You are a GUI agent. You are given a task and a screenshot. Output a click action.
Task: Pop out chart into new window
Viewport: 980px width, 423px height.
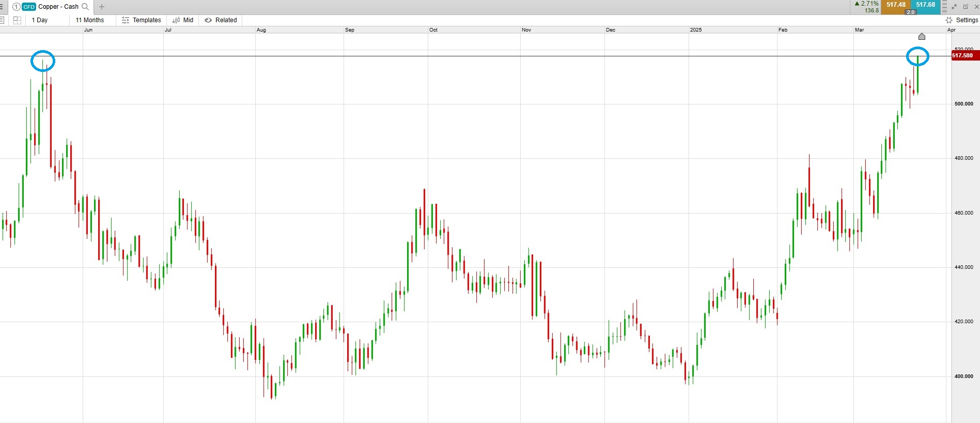click(x=966, y=7)
